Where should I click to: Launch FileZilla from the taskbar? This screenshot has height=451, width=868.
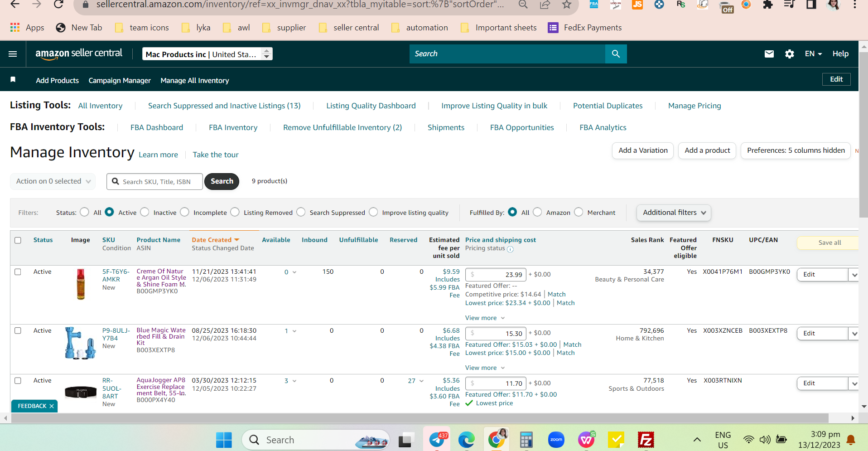(x=646, y=440)
